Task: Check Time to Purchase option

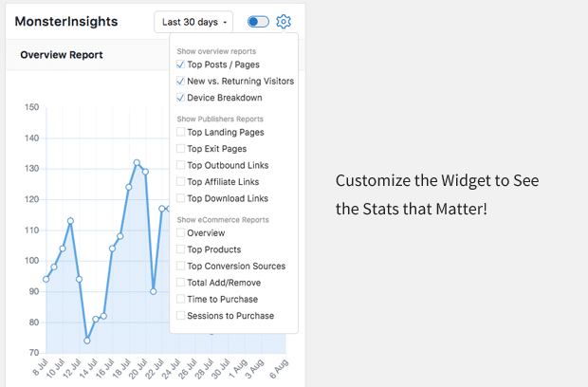Action: click(x=180, y=299)
